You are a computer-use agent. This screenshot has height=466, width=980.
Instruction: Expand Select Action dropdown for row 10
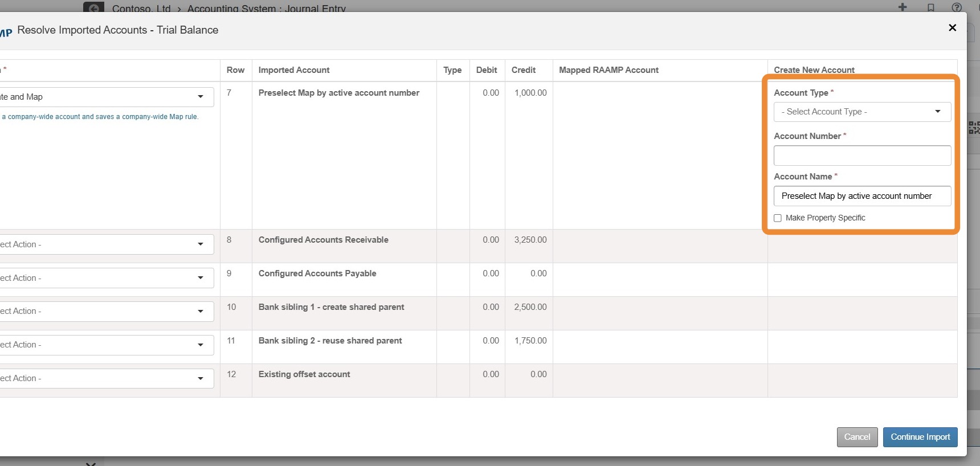[x=106, y=311]
